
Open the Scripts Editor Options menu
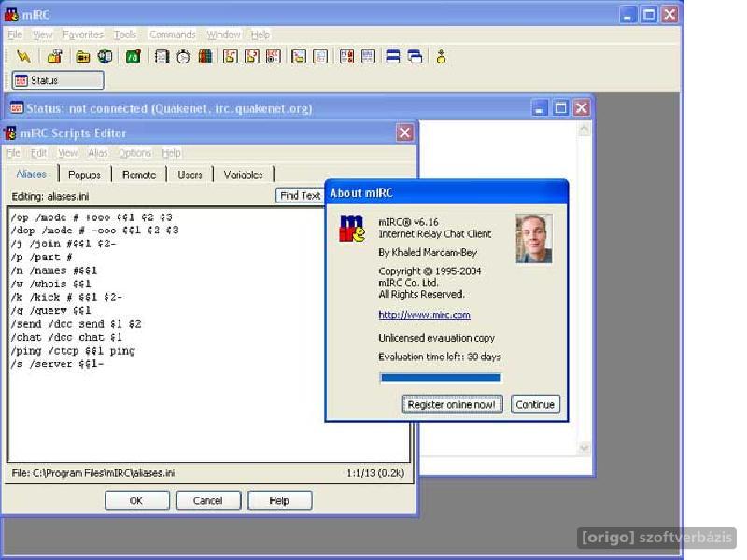click(x=134, y=153)
